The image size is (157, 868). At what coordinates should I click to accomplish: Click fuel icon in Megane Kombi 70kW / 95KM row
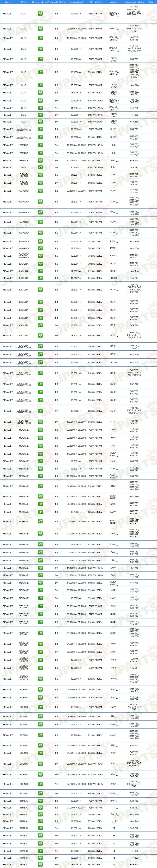click(x=40, y=606)
